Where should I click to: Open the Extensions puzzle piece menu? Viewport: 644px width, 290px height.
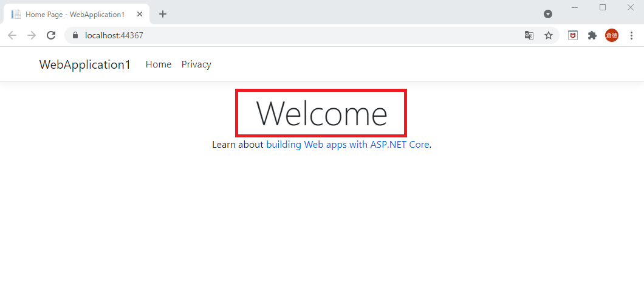592,35
